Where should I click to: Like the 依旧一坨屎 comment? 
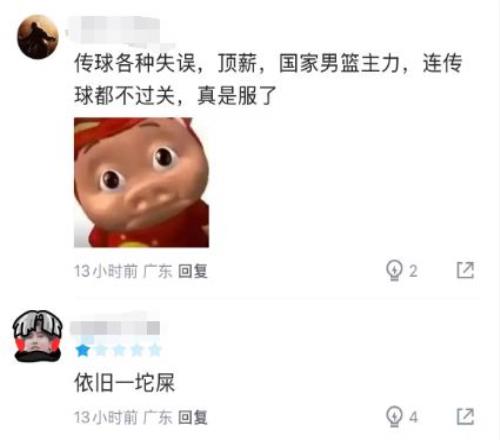[394, 416]
